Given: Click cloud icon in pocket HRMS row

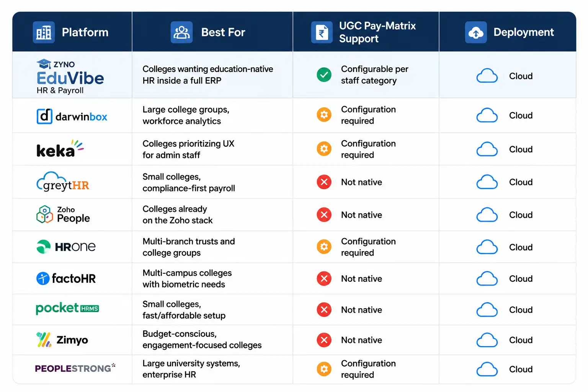Looking at the screenshot, I should click(487, 310).
